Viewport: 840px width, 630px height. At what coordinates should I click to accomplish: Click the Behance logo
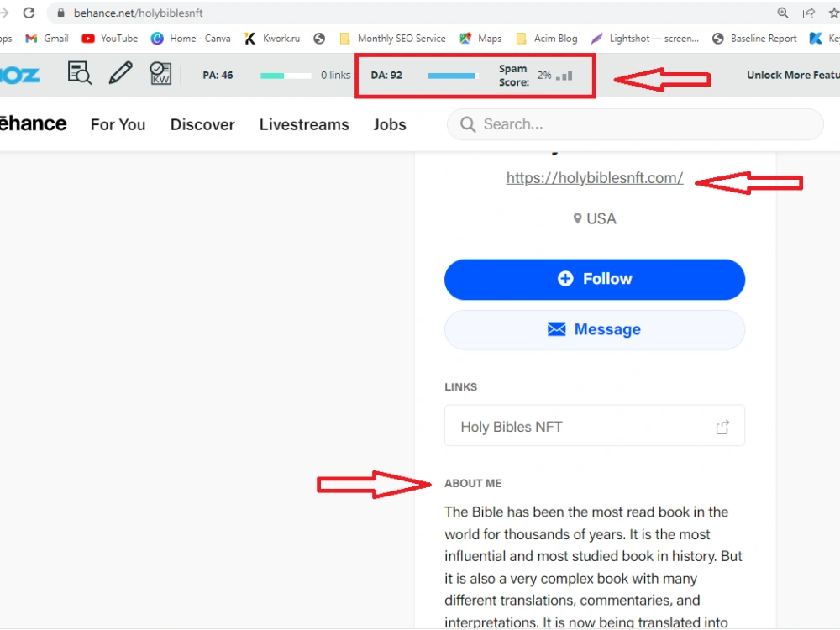click(34, 123)
